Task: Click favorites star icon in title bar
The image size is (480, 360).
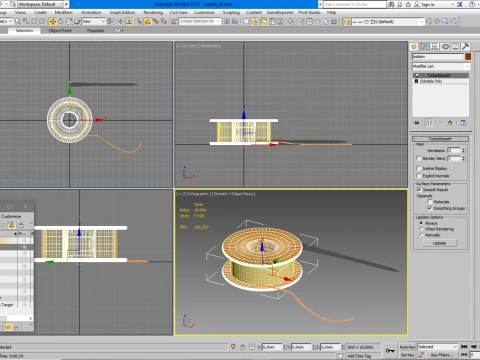Action: tap(408, 4)
